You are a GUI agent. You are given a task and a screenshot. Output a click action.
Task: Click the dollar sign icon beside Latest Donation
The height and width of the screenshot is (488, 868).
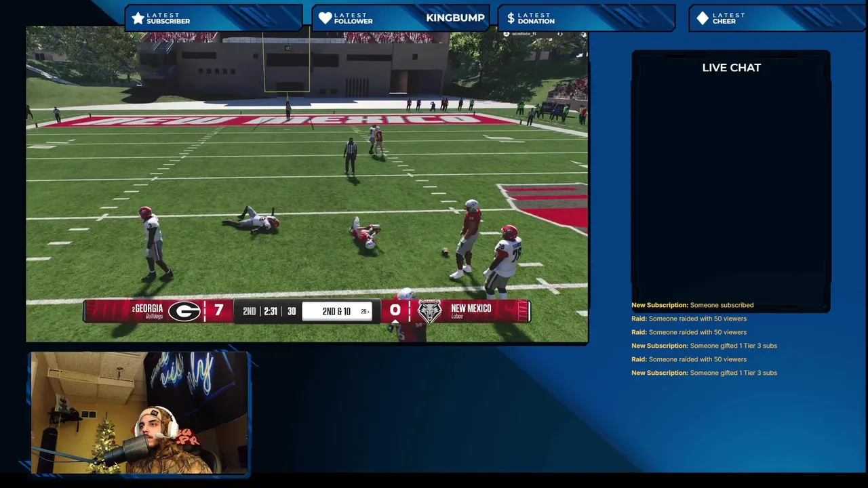click(x=511, y=18)
